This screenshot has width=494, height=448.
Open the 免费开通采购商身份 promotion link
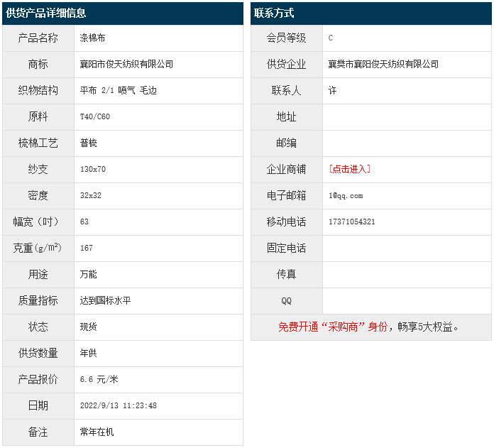coord(368,327)
